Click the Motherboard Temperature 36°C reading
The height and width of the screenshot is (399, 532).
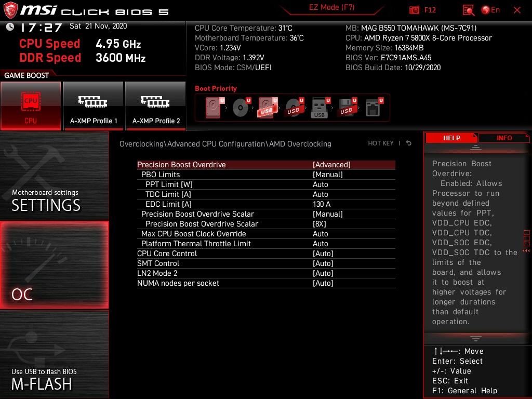click(249, 38)
